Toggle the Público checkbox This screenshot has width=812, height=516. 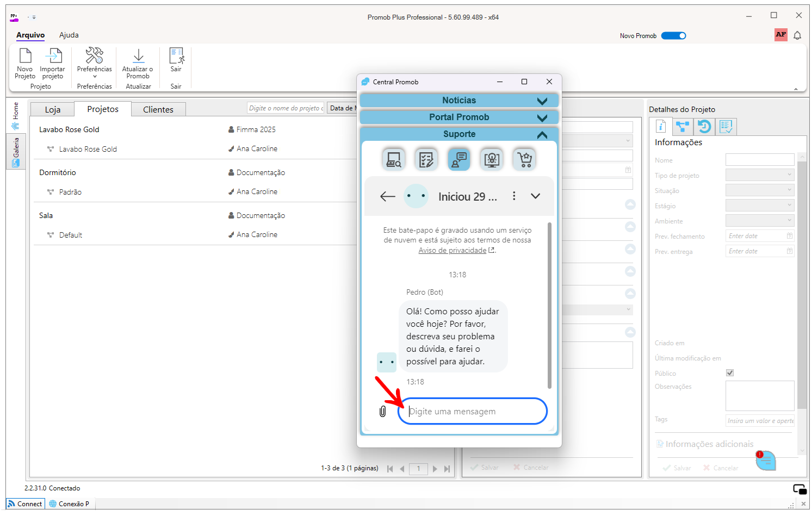tap(730, 373)
